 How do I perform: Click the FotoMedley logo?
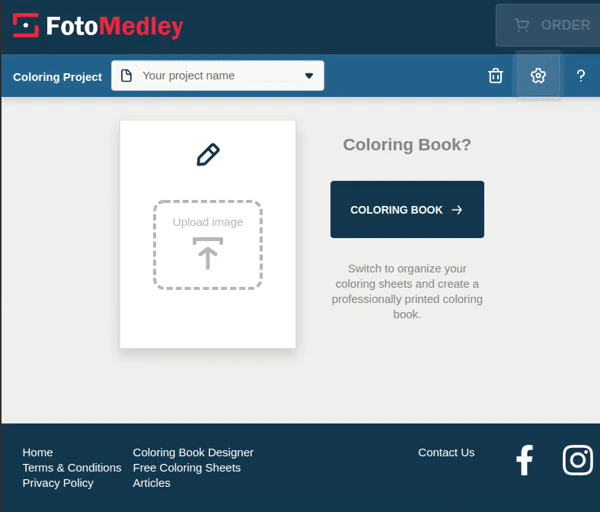click(98, 26)
